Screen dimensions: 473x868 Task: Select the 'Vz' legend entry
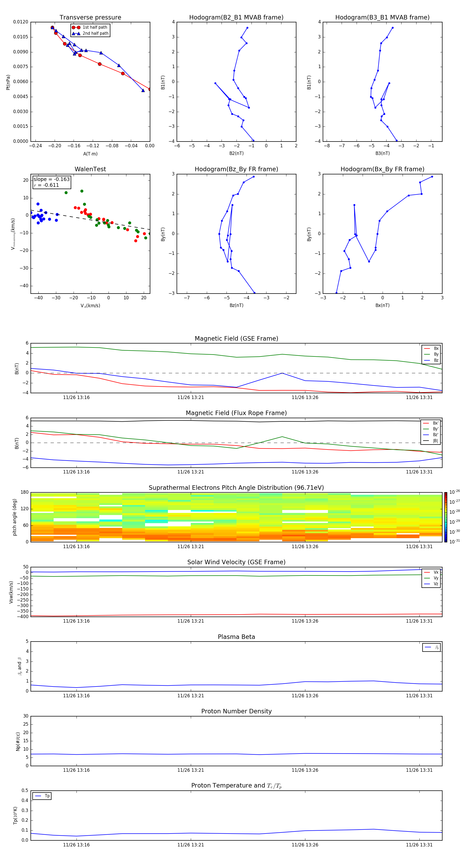coord(431,584)
